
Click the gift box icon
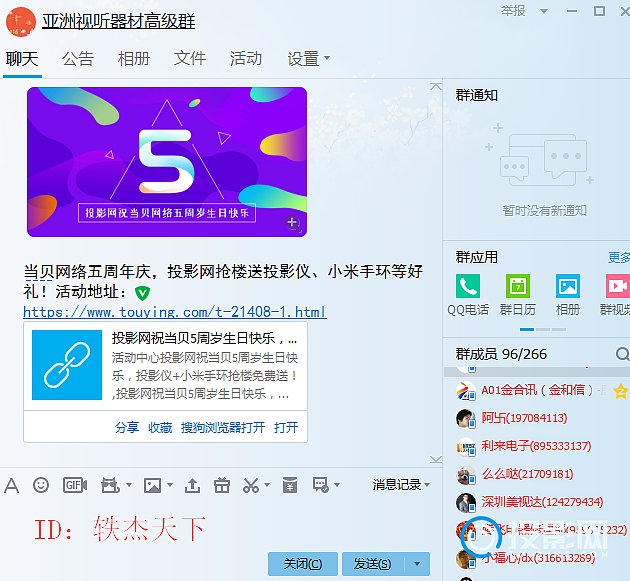coord(221,485)
